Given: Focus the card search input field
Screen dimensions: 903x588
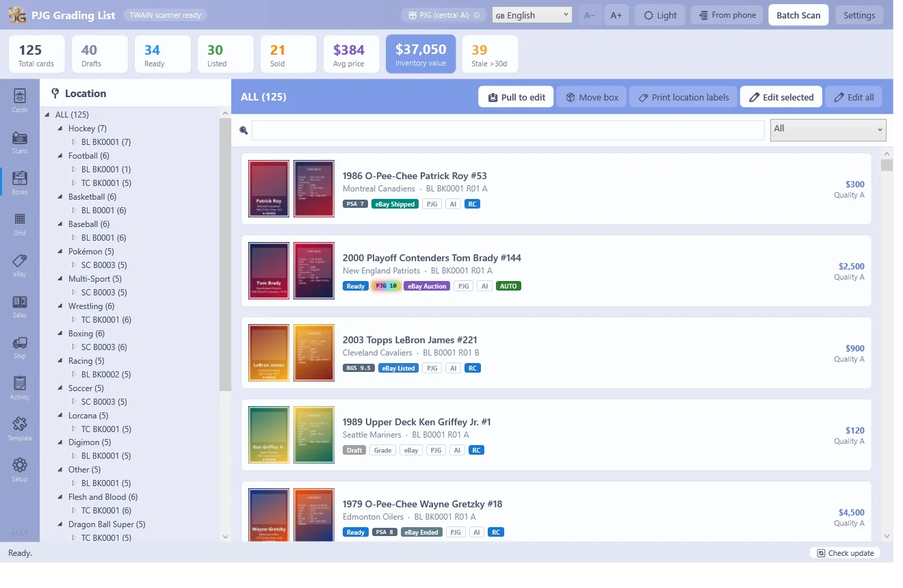Looking at the screenshot, I should pyautogui.click(x=508, y=130).
